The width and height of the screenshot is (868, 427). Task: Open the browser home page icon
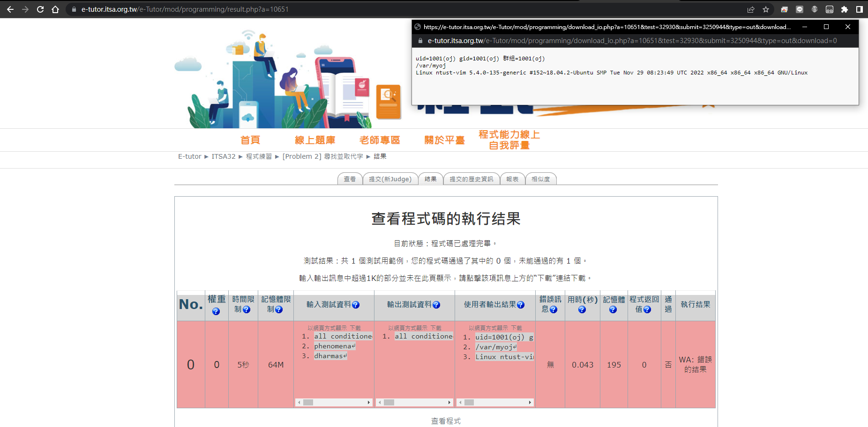click(55, 9)
